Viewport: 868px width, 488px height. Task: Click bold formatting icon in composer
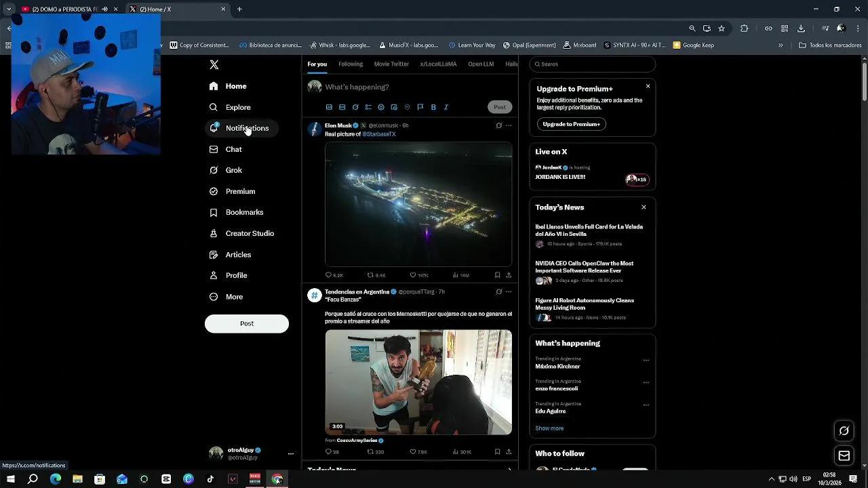433,107
